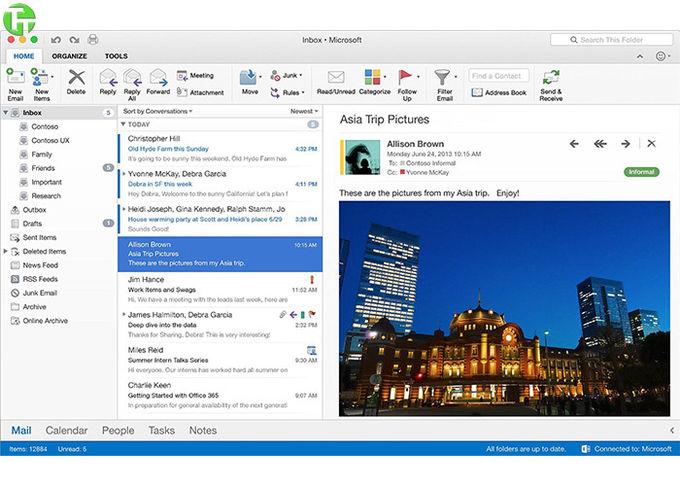Click the Move icon

pyautogui.click(x=248, y=77)
